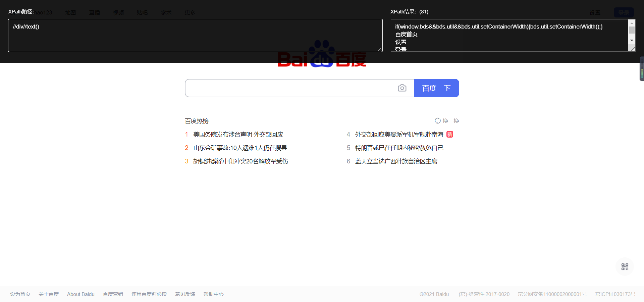Click the blue 登录 login button

click(x=624, y=12)
